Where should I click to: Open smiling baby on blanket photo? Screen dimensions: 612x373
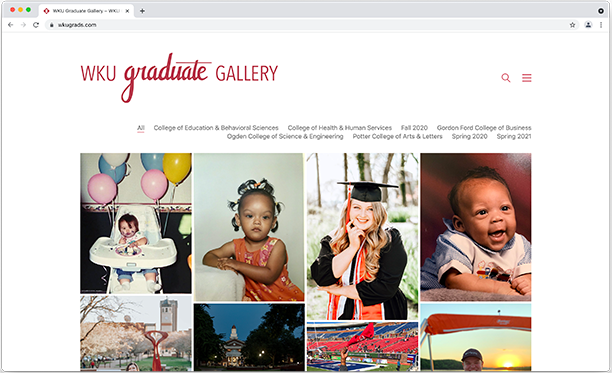coord(476,227)
